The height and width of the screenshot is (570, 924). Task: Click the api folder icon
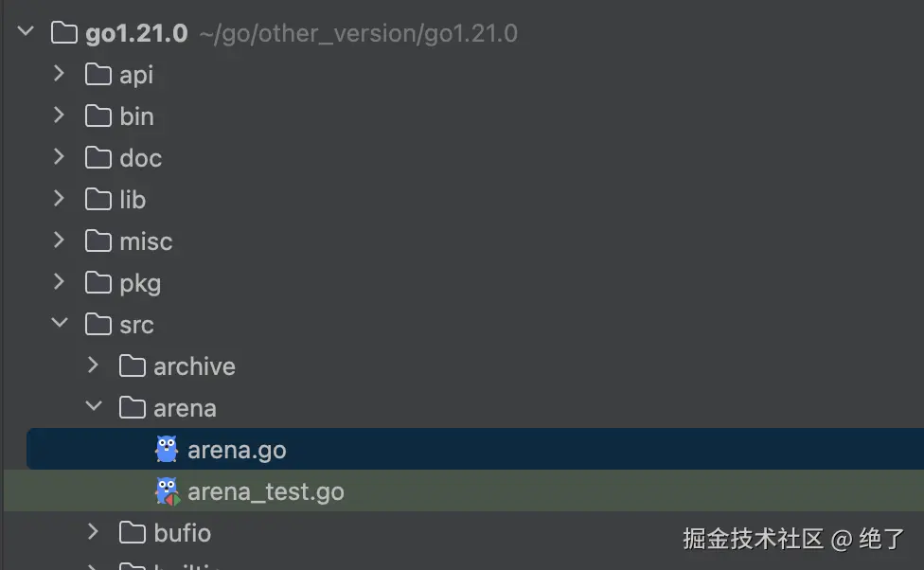tap(98, 75)
